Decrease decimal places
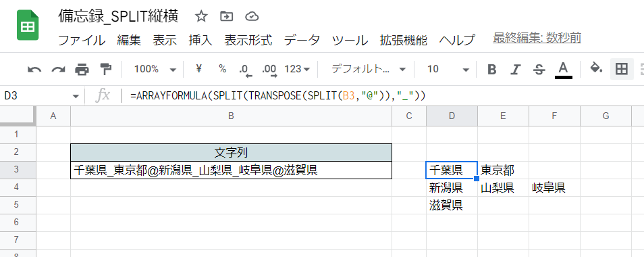 [x=246, y=70]
